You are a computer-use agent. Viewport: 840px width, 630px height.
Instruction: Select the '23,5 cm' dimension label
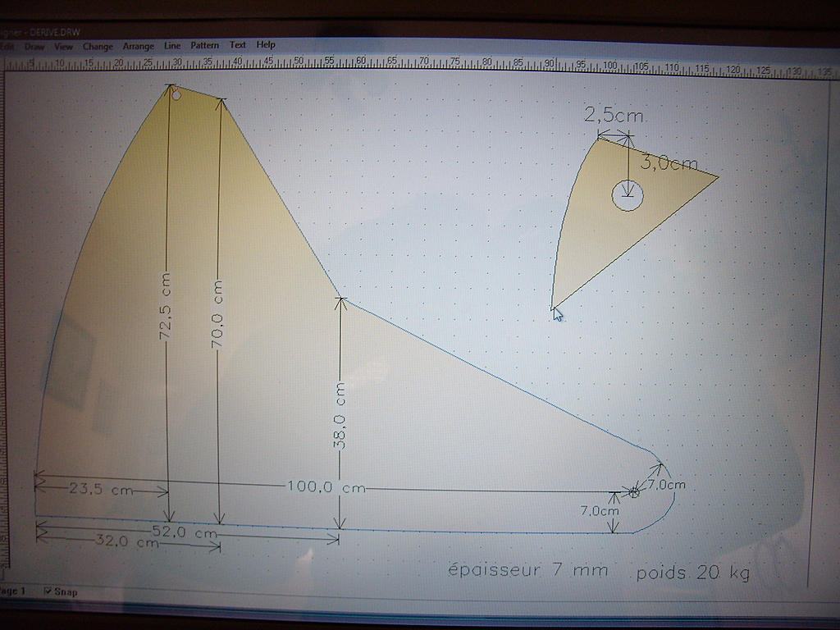(x=101, y=489)
